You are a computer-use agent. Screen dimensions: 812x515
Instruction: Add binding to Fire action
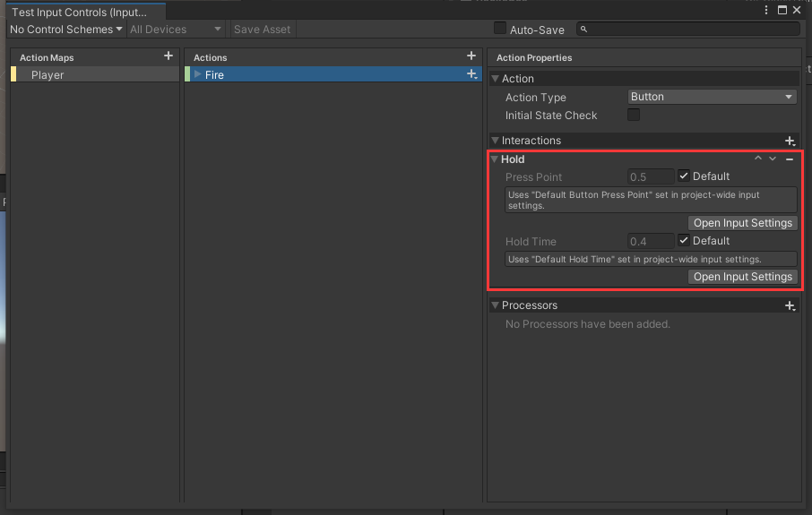click(471, 74)
